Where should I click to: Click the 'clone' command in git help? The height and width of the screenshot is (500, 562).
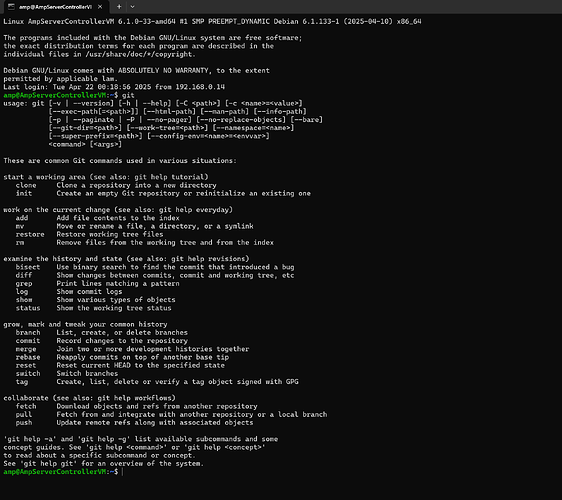(26, 185)
